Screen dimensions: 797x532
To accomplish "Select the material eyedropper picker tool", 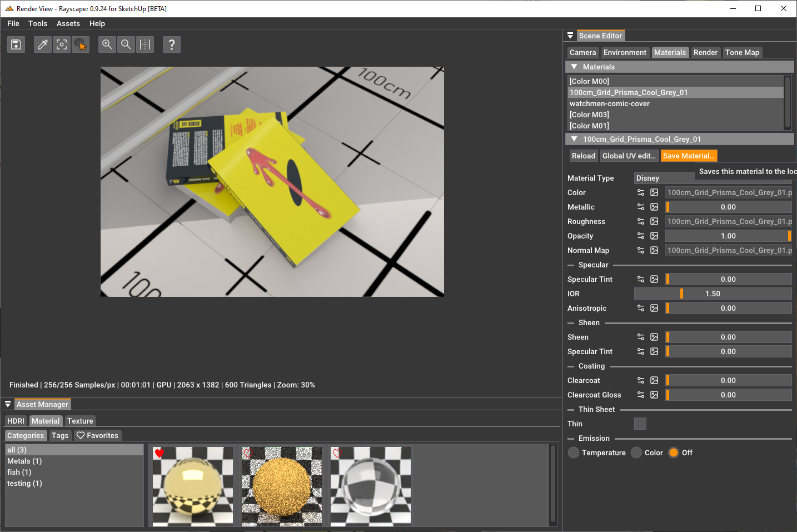I will tap(43, 44).
